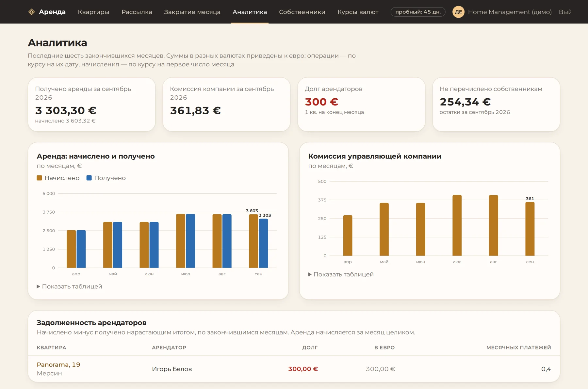This screenshot has height=389, width=588.
Task: Click the blue Получено legend swatch
Action: 89,178
